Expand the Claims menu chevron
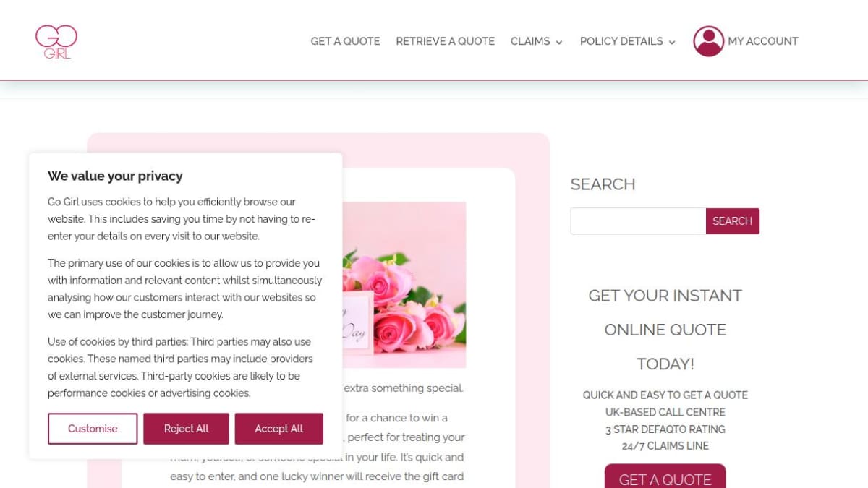868x488 pixels. point(559,42)
